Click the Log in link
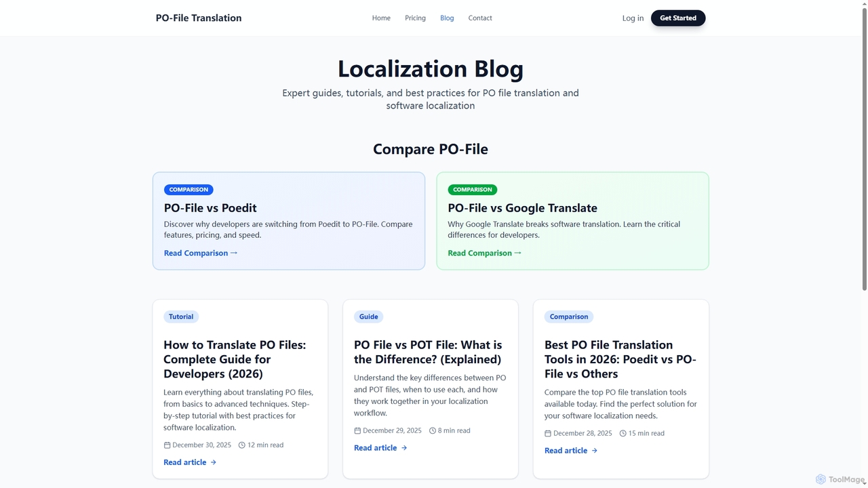868x488 pixels. tap(633, 18)
